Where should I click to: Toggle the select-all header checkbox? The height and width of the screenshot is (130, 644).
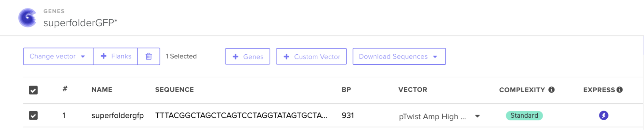pyautogui.click(x=33, y=90)
